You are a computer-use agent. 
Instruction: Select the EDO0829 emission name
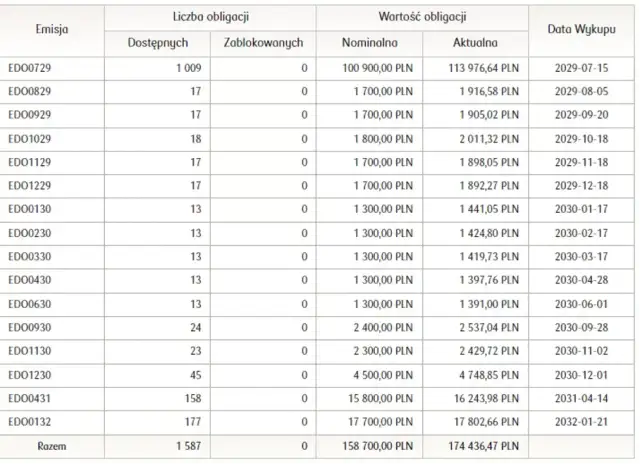tap(28, 92)
